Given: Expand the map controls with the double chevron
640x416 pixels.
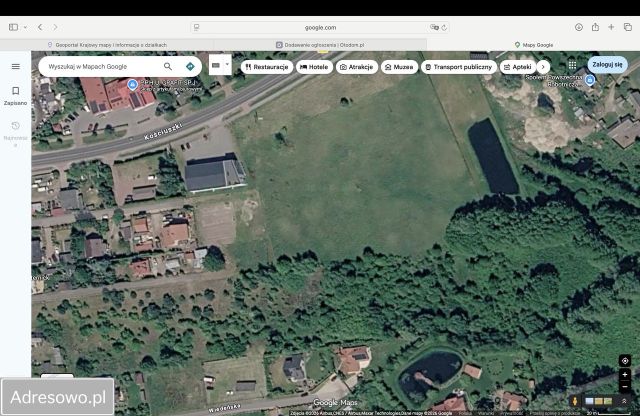Looking at the screenshot, I should [x=624, y=401].
